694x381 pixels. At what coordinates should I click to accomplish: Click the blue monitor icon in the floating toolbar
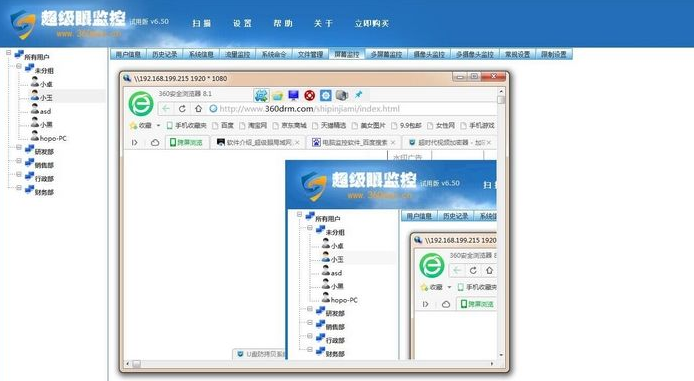(x=293, y=95)
